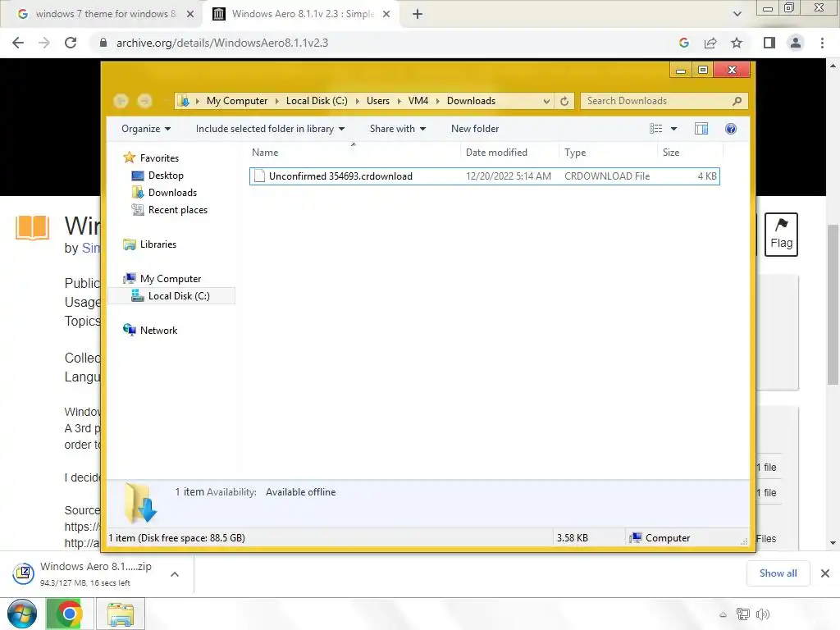The width and height of the screenshot is (840, 630).
Task: Bookmark this page with the star icon
Action: click(737, 43)
